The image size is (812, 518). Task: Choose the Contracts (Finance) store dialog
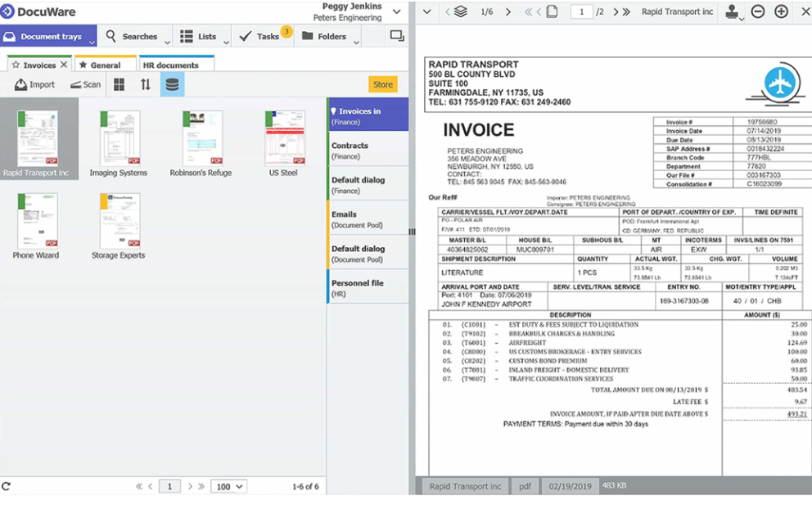[x=368, y=149]
